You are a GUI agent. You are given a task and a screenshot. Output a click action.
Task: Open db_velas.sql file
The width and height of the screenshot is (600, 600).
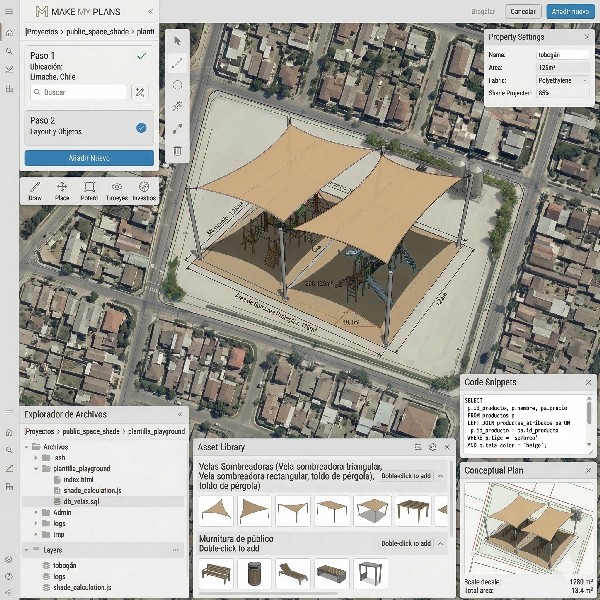click(x=81, y=501)
